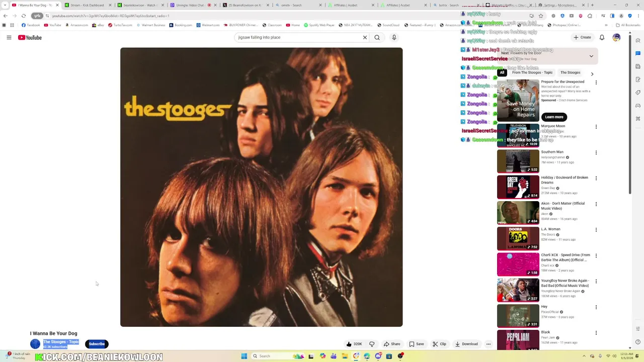Switch to the Stream - Kick Dashboard tab
Viewport: 644px width, 362px height.
[x=87, y=5]
